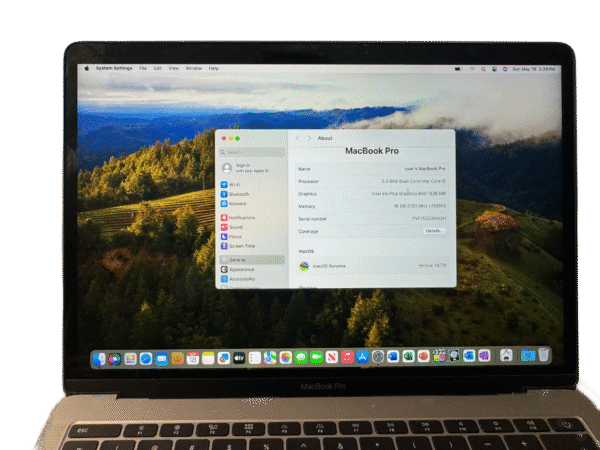This screenshot has width=600, height=450.
Task: Click the menu bar date and time
Action: pyautogui.click(x=533, y=69)
